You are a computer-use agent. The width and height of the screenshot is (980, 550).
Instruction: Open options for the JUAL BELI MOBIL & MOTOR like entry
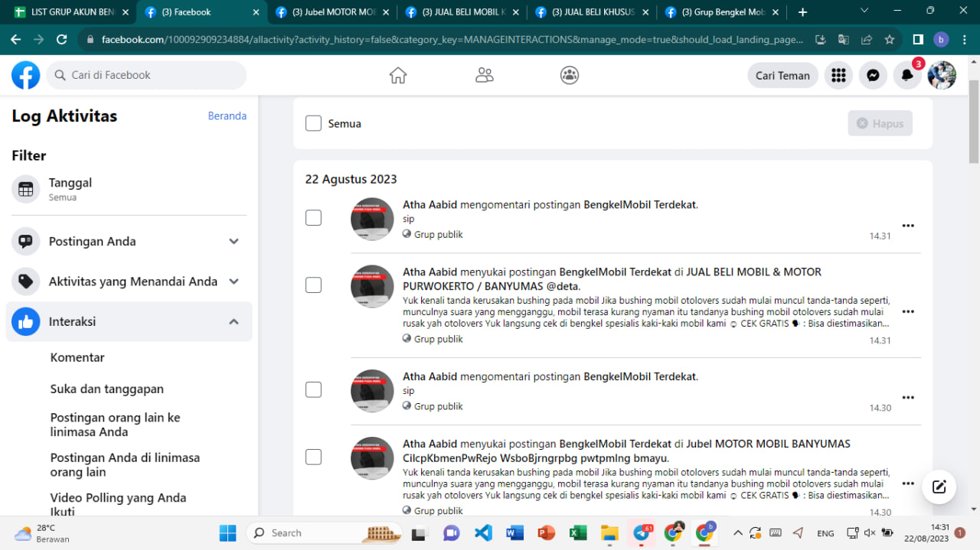pyautogui.click(x=908, y=311)
